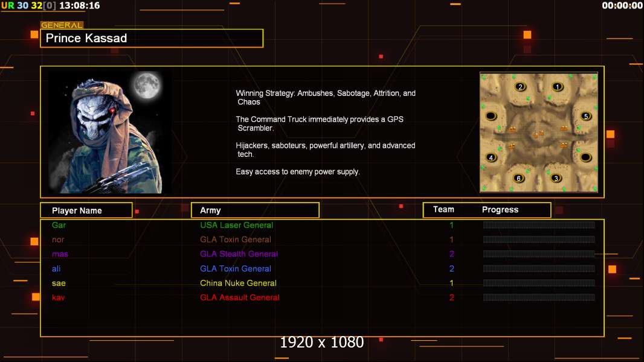
Task: Click the USA Laser General army entry
Action: point(237,225)
